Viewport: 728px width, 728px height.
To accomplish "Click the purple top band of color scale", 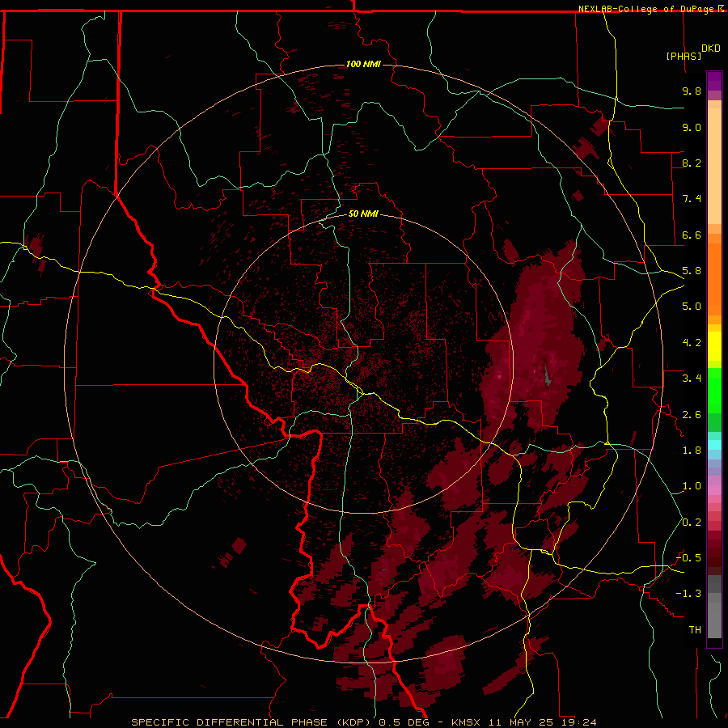I will (714, 81).
